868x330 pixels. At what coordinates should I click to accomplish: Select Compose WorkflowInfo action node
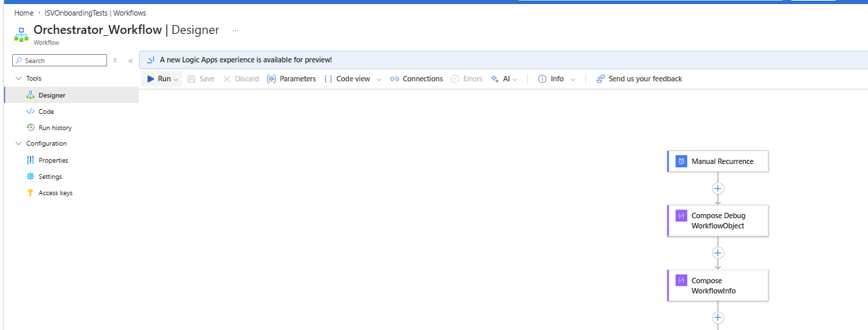coord(718,285)
